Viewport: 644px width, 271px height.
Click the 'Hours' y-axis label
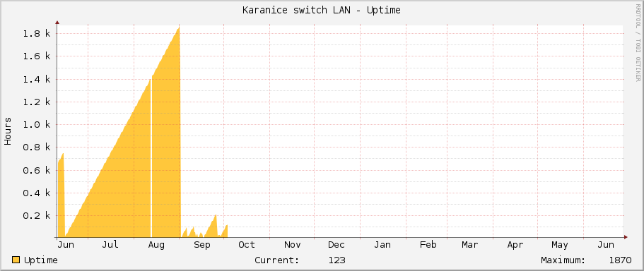[8, 131]
